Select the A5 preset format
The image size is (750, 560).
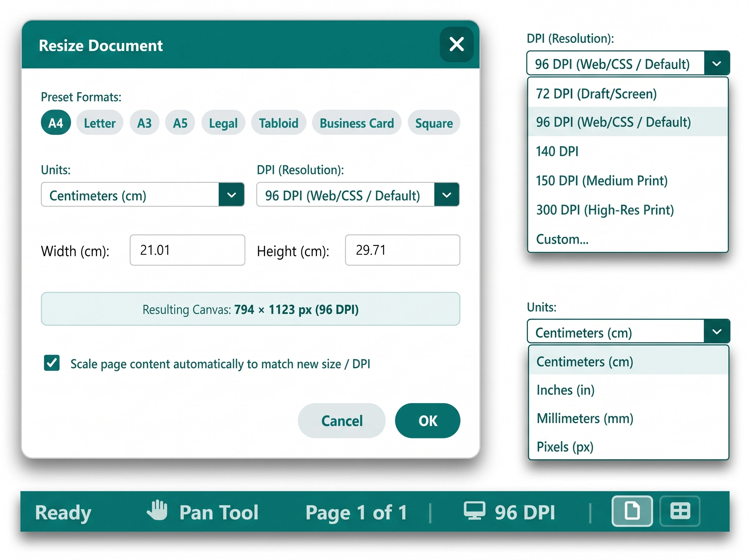pyautogui.click(x=180, y=123)
